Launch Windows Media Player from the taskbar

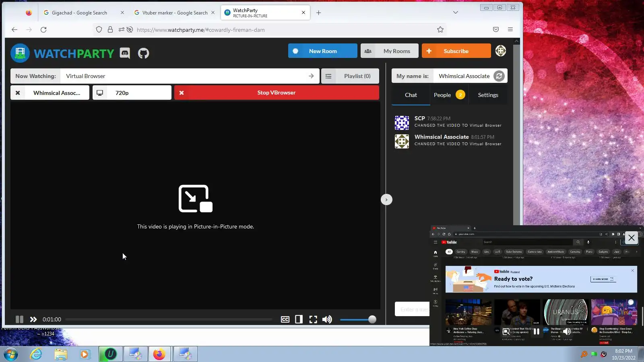pos(85,354)
